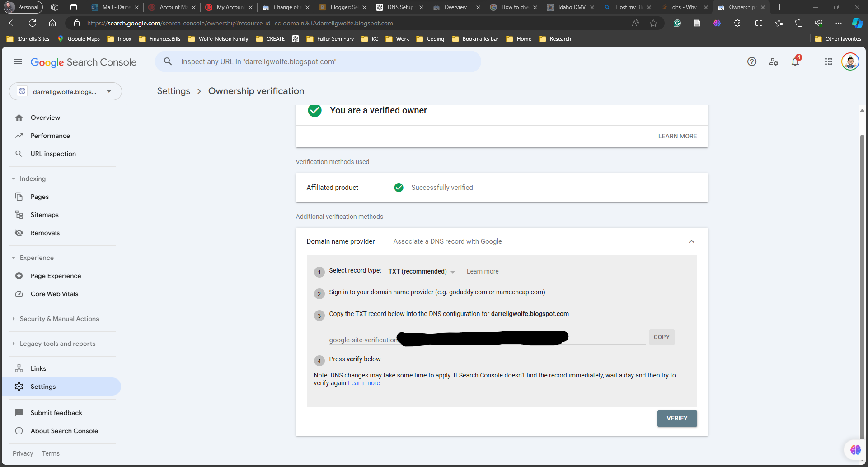Open the notifications bell icon
Screen dimensions: 868x467
point(795,62)
